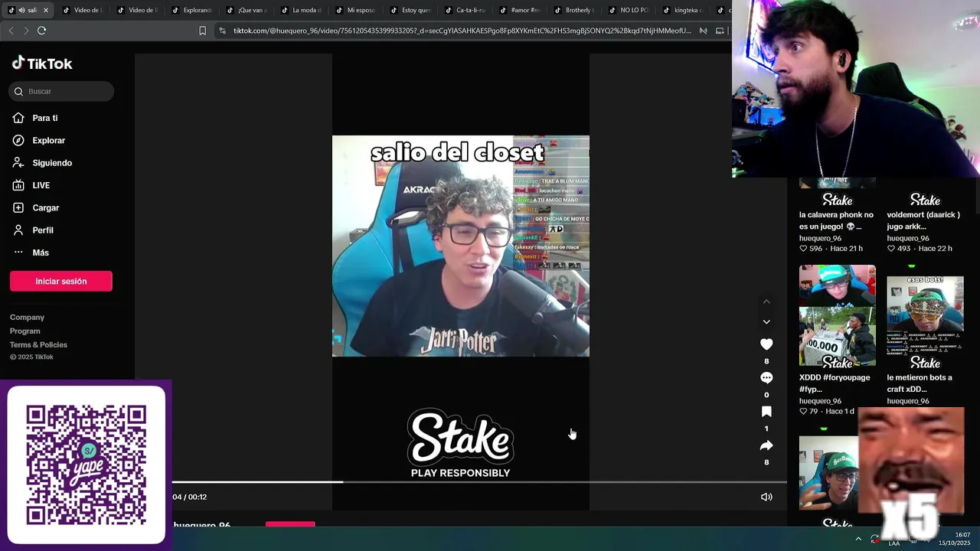Switch to 'Estoy quer' browser tab
The height and width of the screenshot is (551, 980).
pyautogui.click(x=410, y=10)
